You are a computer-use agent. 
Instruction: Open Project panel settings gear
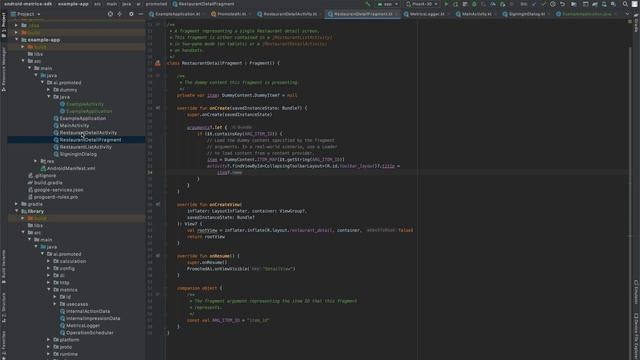coord(131,14)
